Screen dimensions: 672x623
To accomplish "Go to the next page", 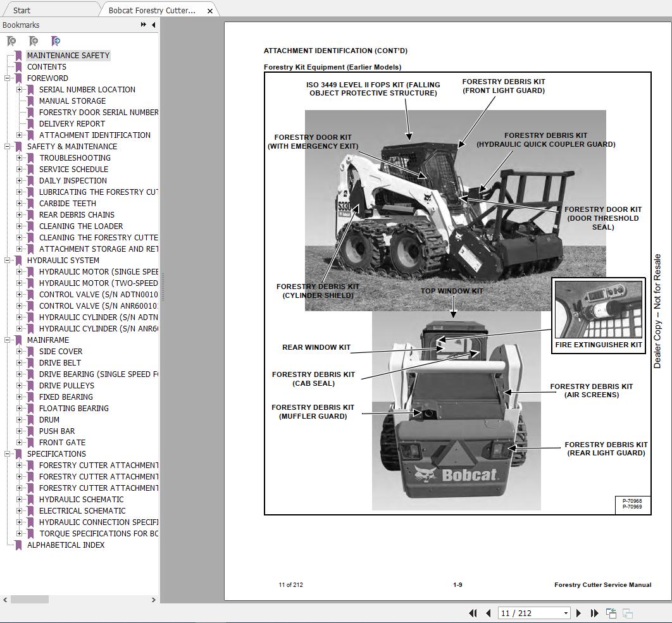I will [578, 613].
